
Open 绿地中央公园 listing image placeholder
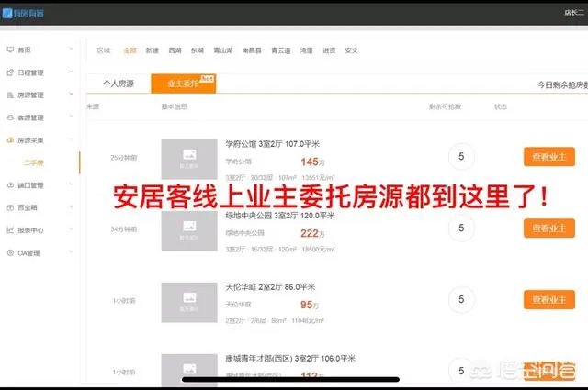click(x=189, y=230)
